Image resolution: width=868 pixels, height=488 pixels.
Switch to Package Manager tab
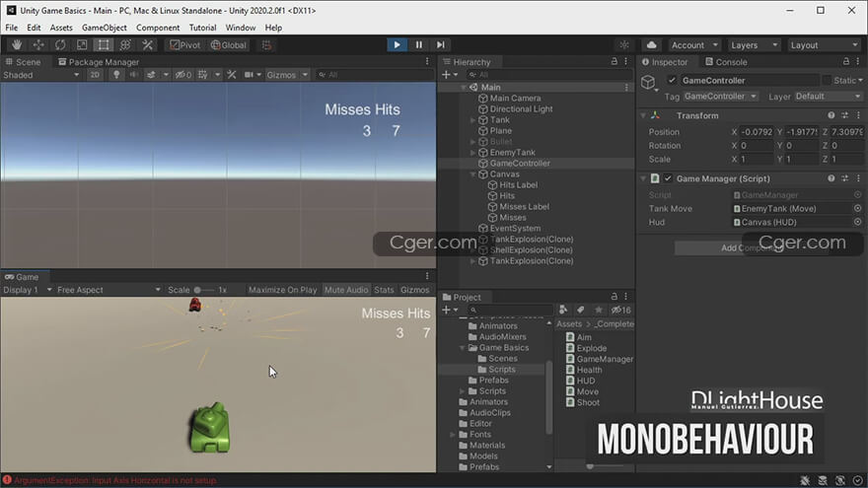click(x=99, y=62)
